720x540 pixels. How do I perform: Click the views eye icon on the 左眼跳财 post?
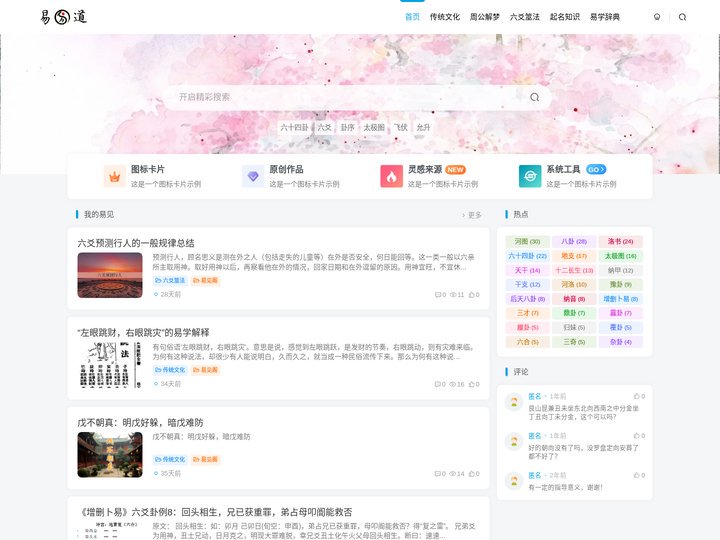tap(452, 384)
